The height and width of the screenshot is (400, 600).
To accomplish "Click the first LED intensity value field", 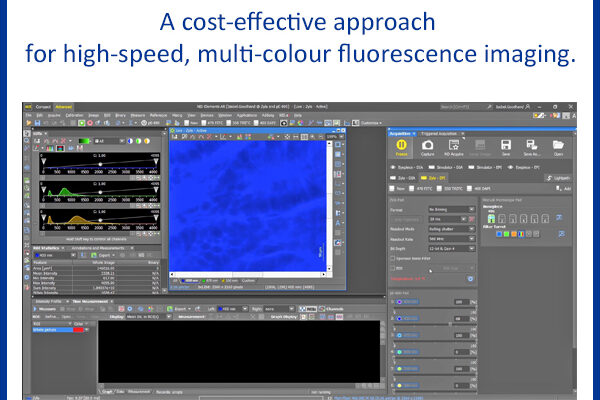I will [x=461, y=302].
